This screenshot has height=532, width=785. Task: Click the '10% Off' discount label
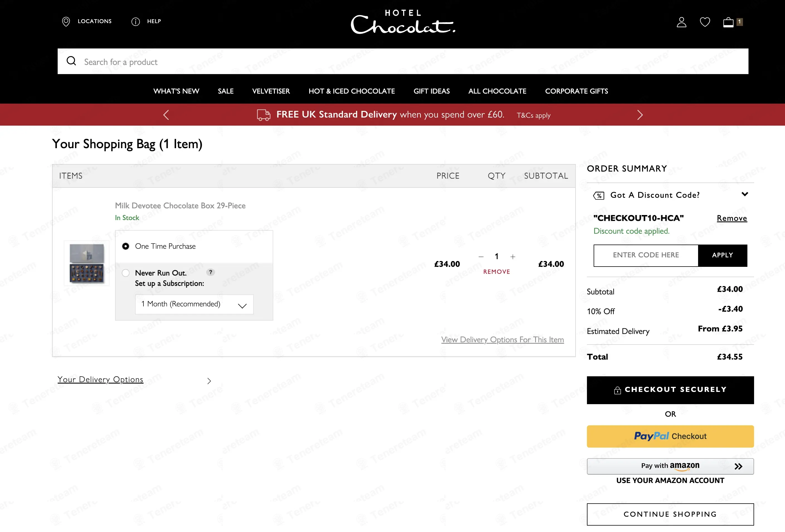[601, 311]
